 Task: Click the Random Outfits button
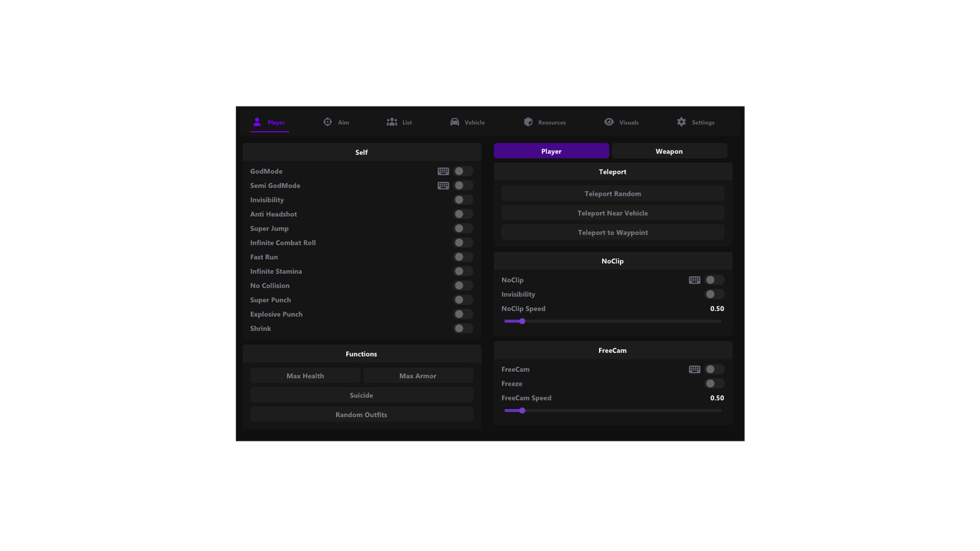pos(361,415)
